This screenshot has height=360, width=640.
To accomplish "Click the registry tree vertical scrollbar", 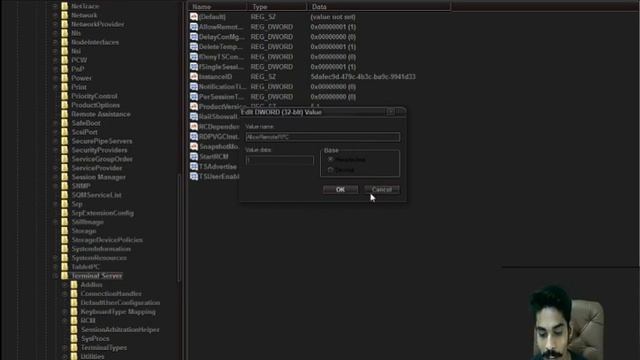I will [x=179, y=229].
